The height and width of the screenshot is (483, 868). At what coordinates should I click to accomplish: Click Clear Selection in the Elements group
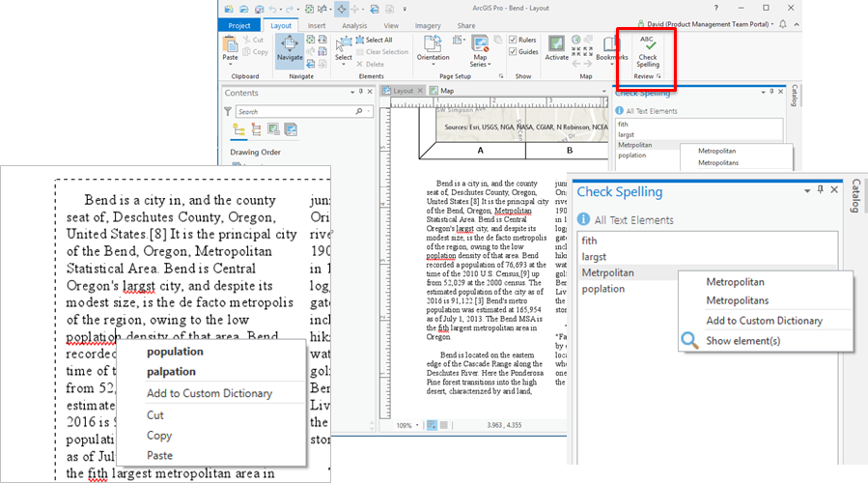[x=382, y=51]
